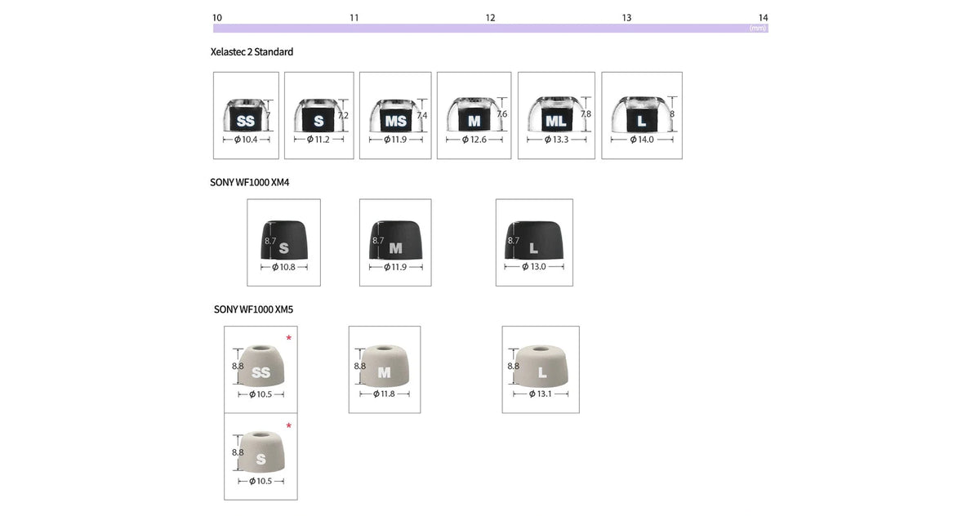Viewport: 980px width, 516px height.
Task: Click the "SONY WF1000 XM5" heading
Action: point(253,309)
